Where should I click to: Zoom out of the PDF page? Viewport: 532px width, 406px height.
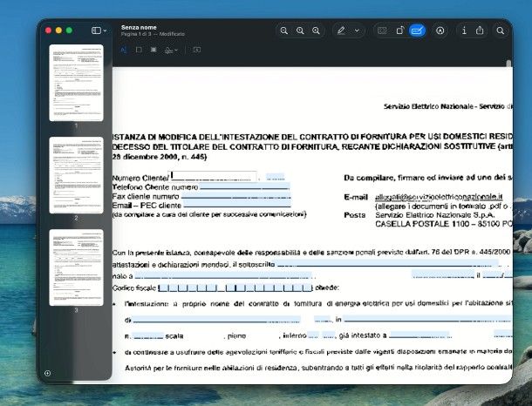click(284, 30)
